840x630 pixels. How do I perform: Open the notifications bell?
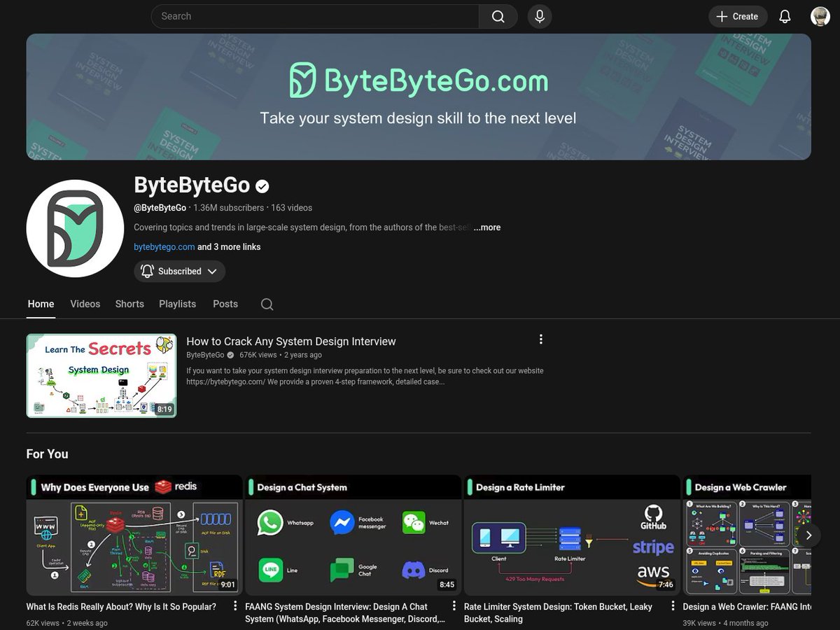pyautogui.click(x=785, y=16)
